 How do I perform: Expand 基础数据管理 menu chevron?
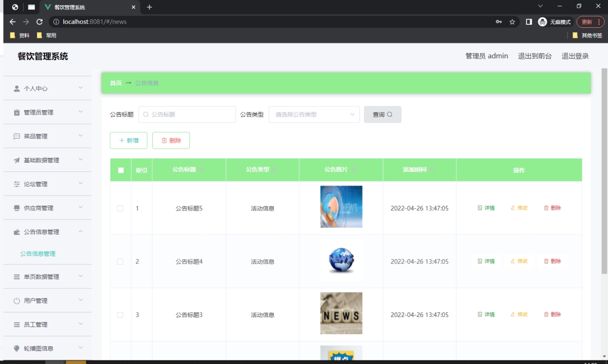tap(80, 160)
